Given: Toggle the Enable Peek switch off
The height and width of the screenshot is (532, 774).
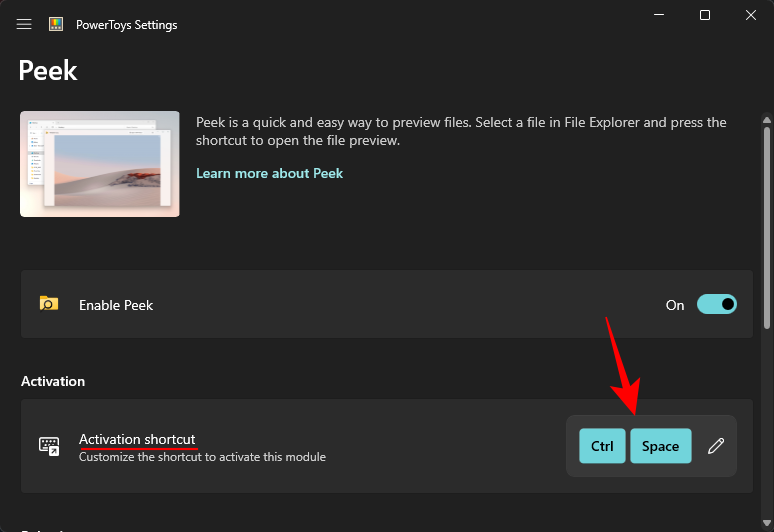Looking at the screenshot, I should pyautogui.click(x=717, y=304).
